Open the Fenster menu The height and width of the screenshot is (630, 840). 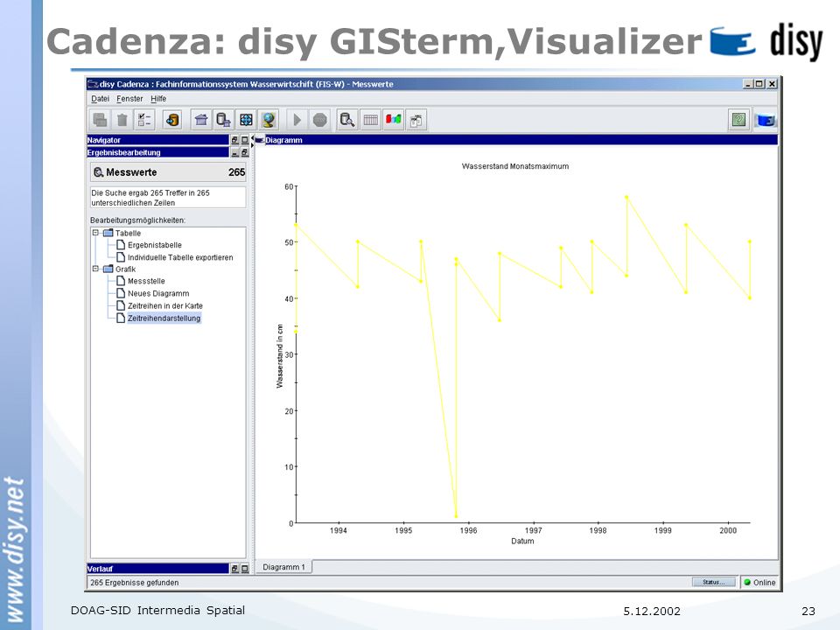click(x=129, y=99)
